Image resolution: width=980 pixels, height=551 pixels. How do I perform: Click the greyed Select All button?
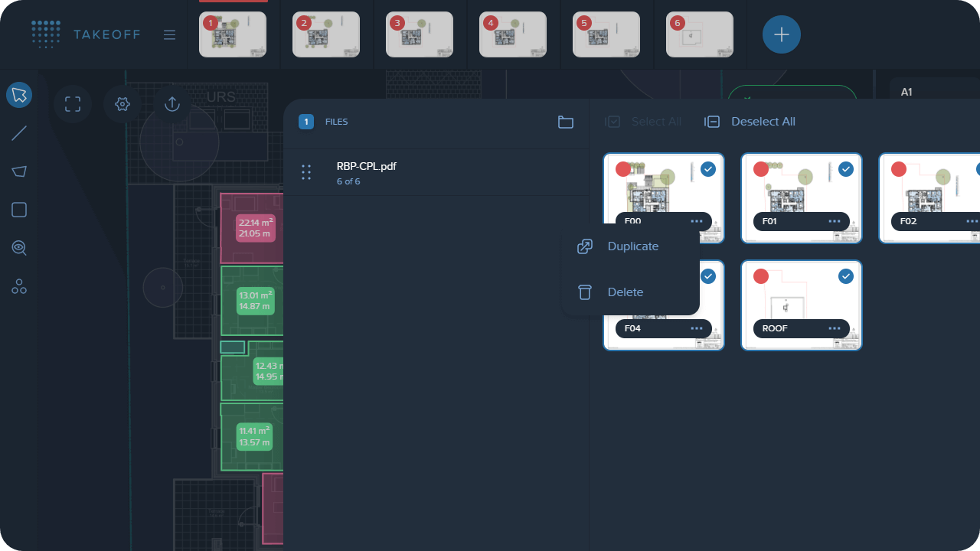643,122
